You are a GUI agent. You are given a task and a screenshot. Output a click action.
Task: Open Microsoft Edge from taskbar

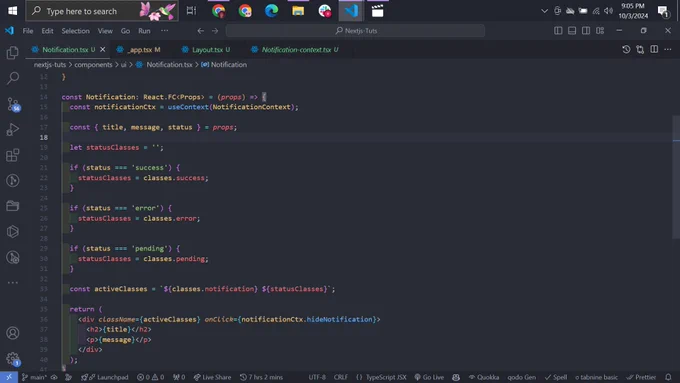[271, 11]
